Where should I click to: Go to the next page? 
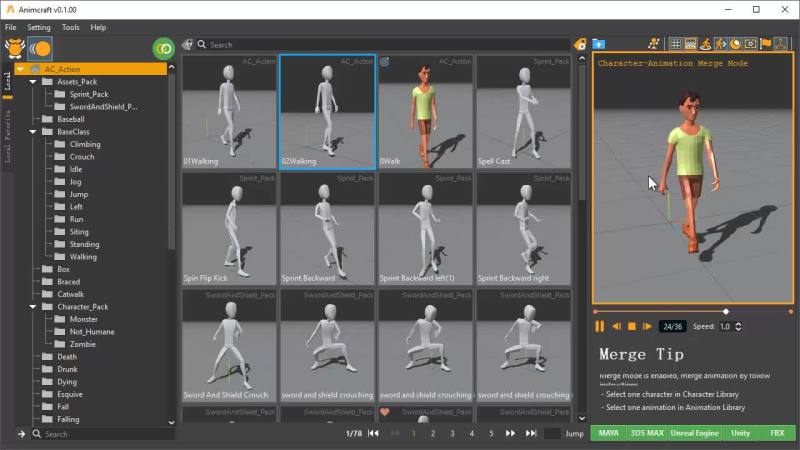click(x=510, y=433)
